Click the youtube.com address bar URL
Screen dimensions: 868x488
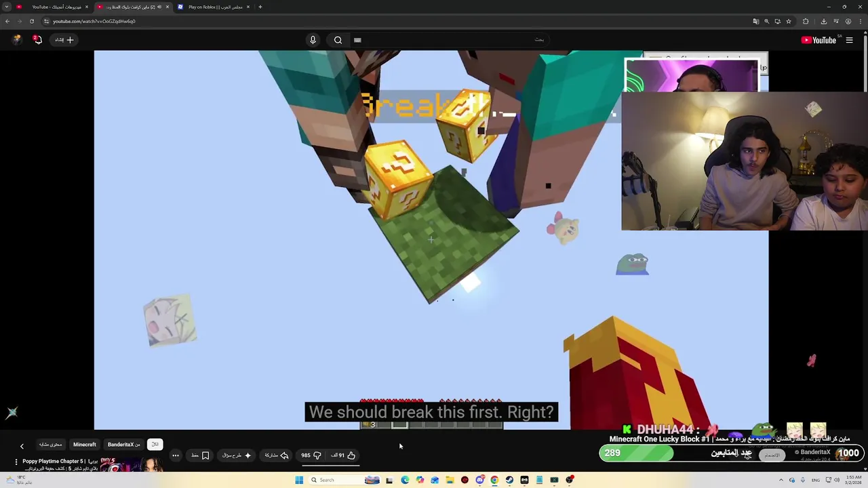tap(94, 21)
